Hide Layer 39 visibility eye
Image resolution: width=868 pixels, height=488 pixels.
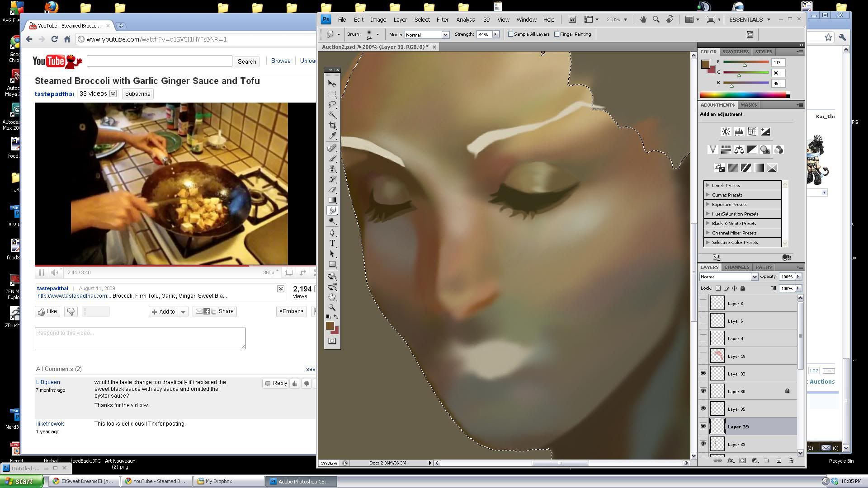coord(703,426)
